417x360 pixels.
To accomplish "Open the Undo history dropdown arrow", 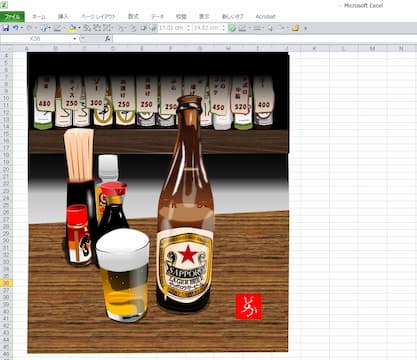I will click(22, 28).
